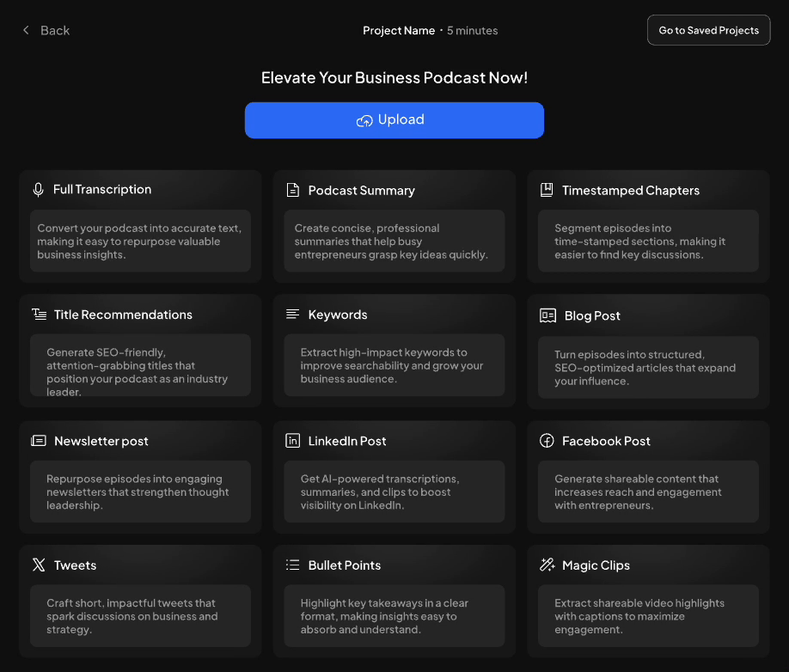
Task: Select the Newsletter post icon
Action: coord(39,440)
